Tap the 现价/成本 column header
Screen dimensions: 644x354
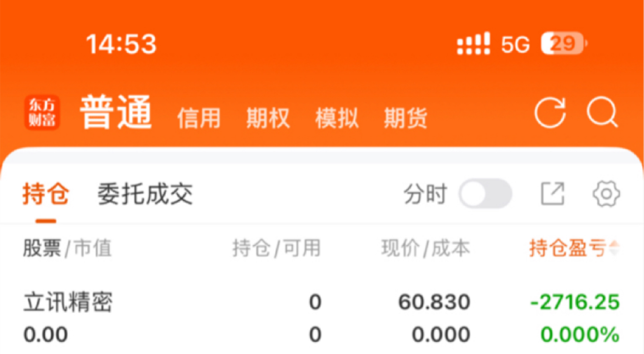[x=425, y=249]
